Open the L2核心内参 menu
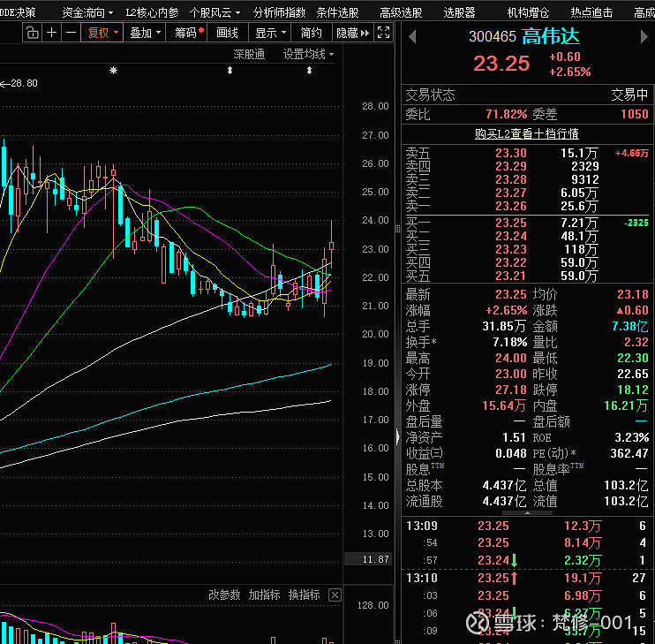This screenshot has width=655, height=644. coord(152,12)
